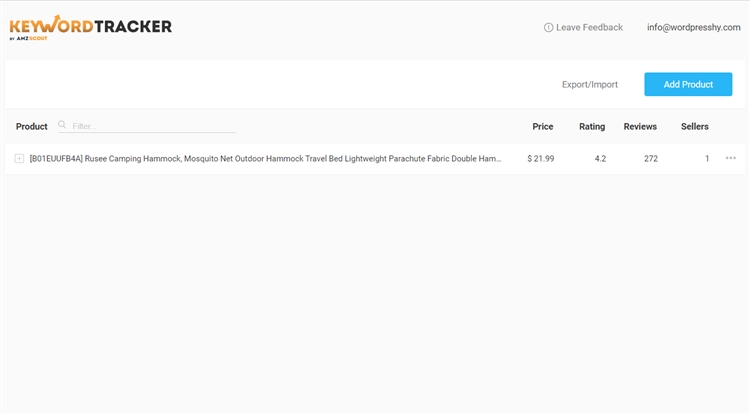Sort by the Product column header
750x414 pixels.
coord(32,127)
